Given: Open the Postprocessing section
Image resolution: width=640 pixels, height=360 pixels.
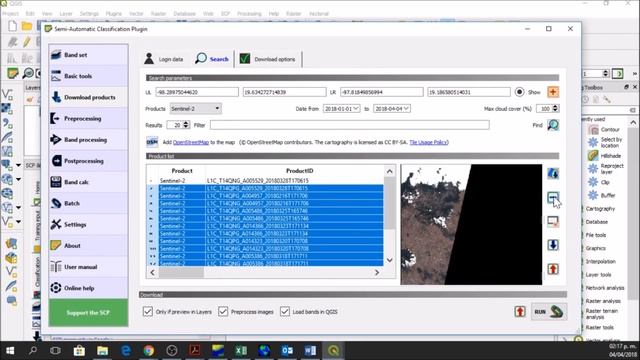Looking at the screenshot, I should click(88, 161).
